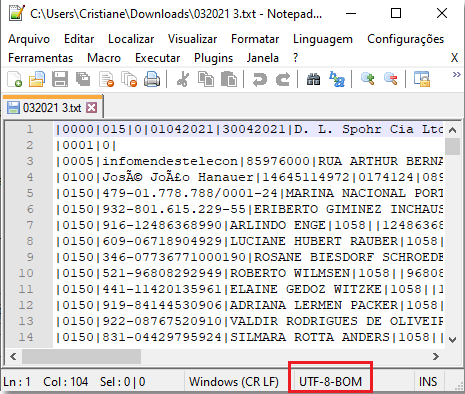
Task: Open the Ferramentas menu
Action: point(40,58)
